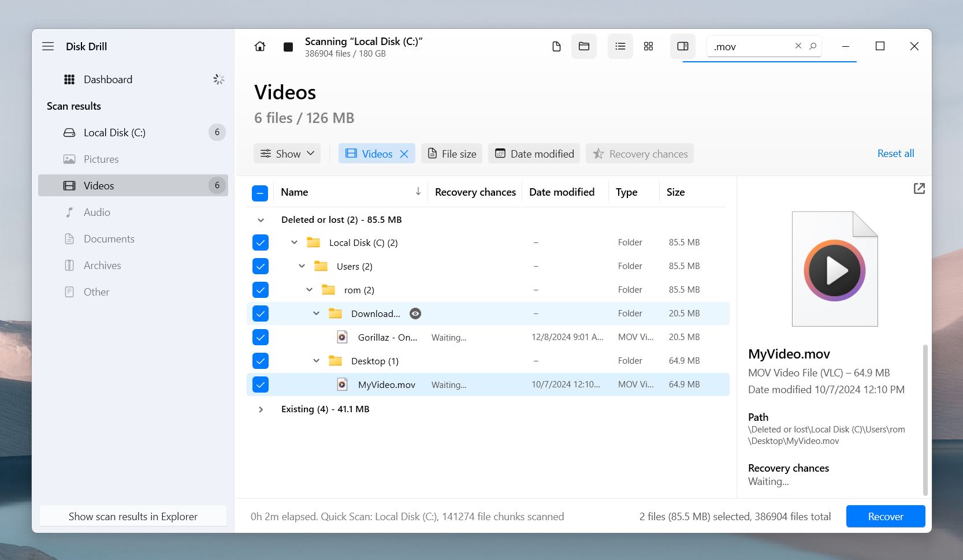Collapse the Deleted or lost (2) group
This screenshot has width=963, height=560.
[261, 220]
